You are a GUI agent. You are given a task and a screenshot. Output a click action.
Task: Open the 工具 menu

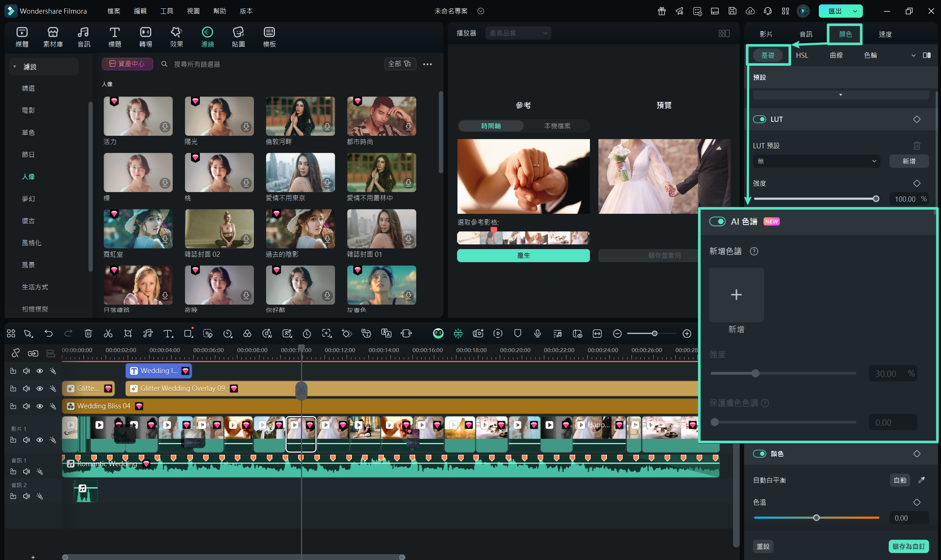coord(166,11)
